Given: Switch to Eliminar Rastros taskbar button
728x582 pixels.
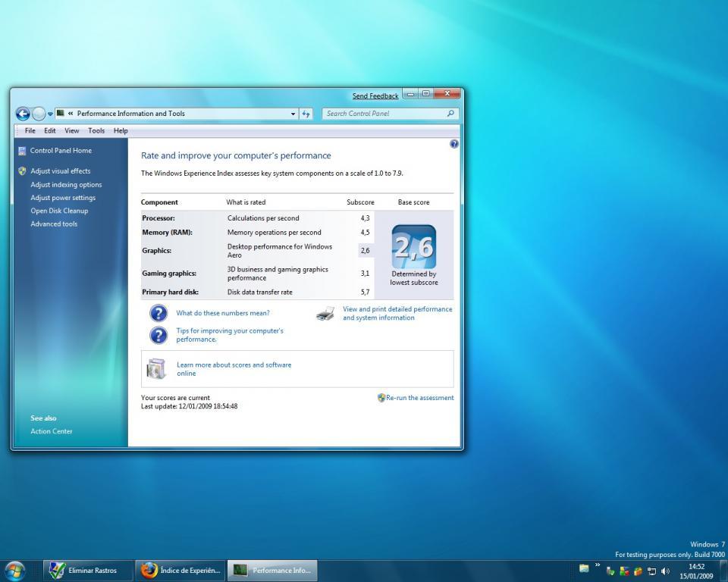Looking at the screenshot, I should pos(88,571).
